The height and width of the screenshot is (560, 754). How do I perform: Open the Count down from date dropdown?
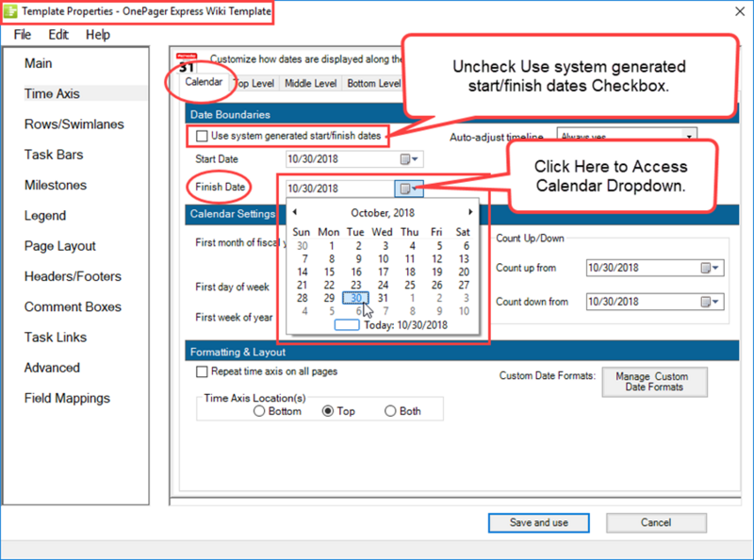point(710,302)
